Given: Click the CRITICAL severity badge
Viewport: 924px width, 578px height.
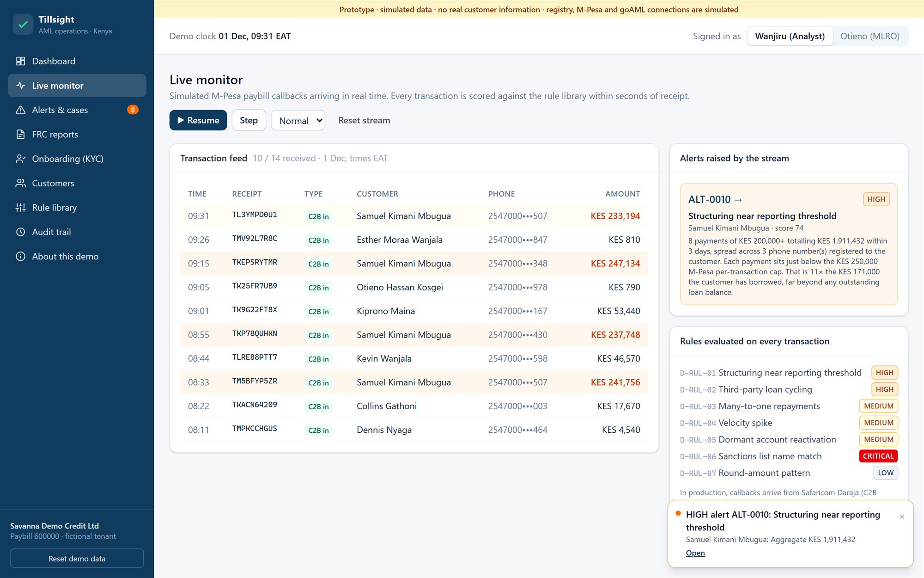Looking at the screenshot, I should click(878, 456).
